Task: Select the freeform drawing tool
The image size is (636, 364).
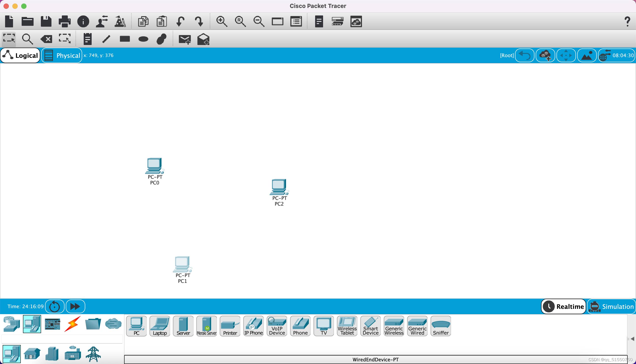Action: [162, 39]
